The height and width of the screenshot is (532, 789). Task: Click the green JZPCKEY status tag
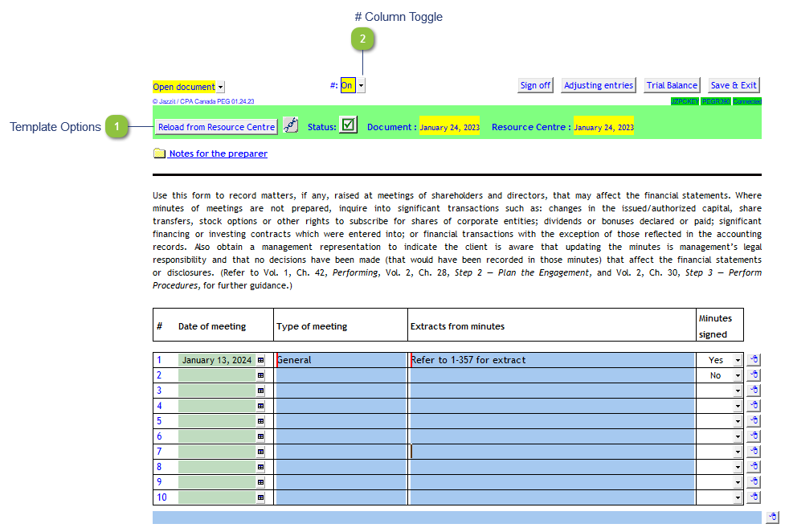(685, 102)
